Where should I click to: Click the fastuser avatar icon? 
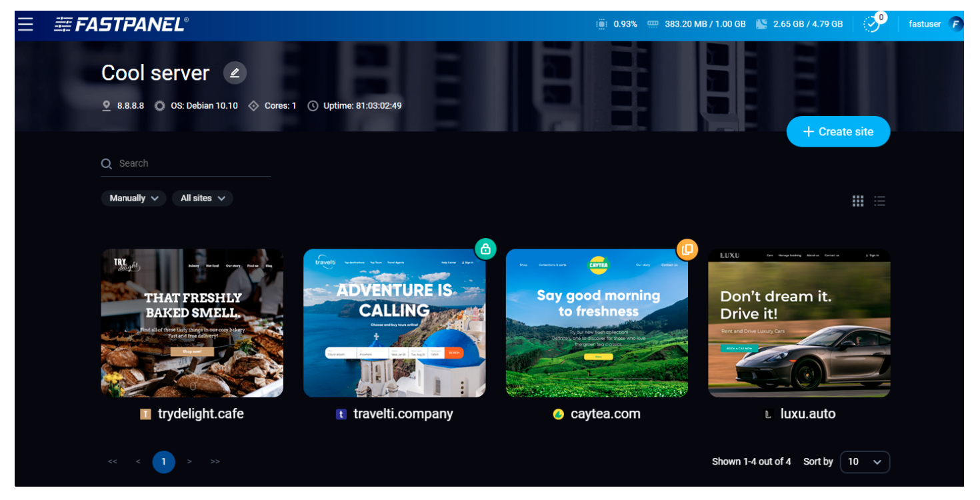(x=956, y=24)
